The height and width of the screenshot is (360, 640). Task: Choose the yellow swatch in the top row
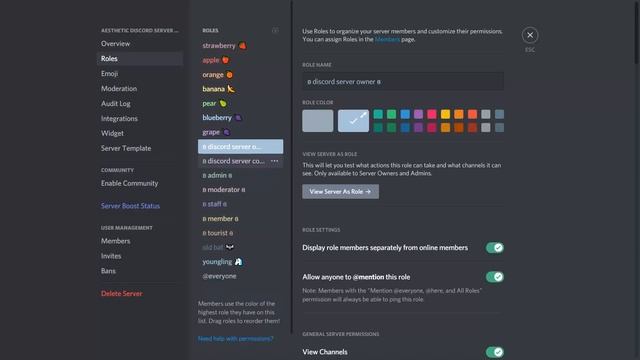point(445,114)
